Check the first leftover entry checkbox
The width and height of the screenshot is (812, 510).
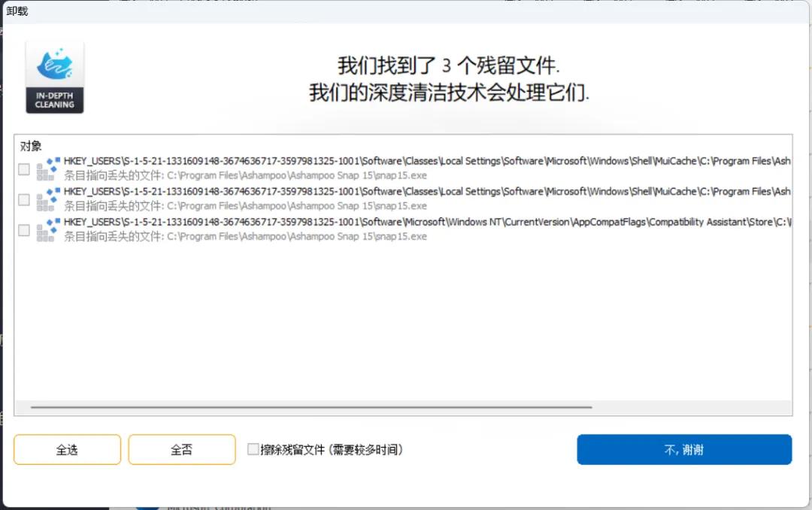[23, 168]
